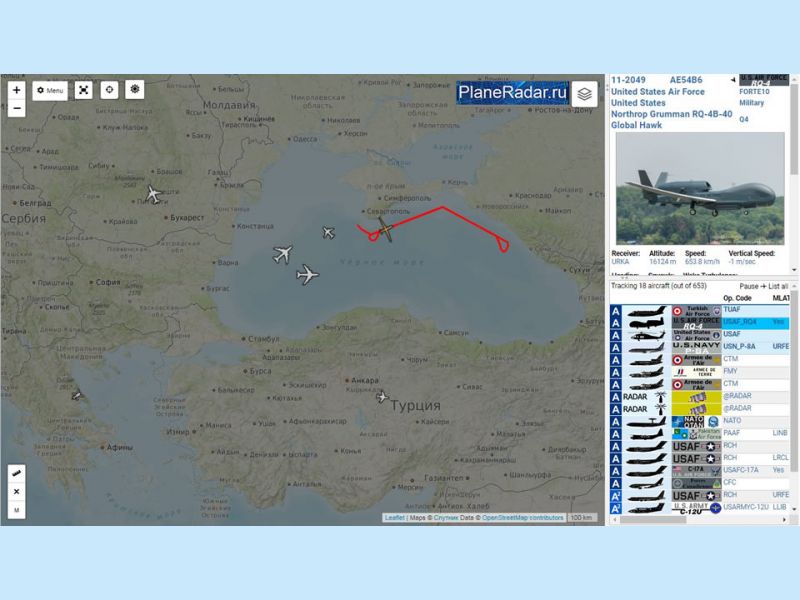Viewport: 800px width, 600px height.
Task: Select the aircraft icon east of Varna
Action: click(x=282, y=254)
